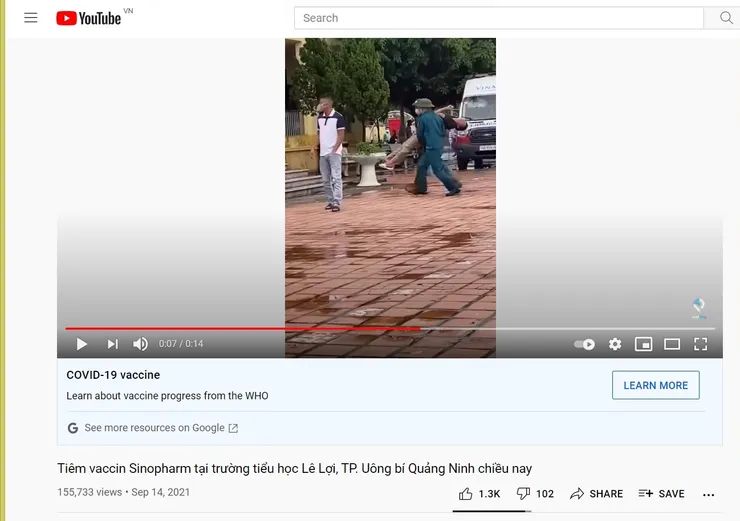Seek on the red progress bar
The image size is (740, 521).
[x=390, y=328]
